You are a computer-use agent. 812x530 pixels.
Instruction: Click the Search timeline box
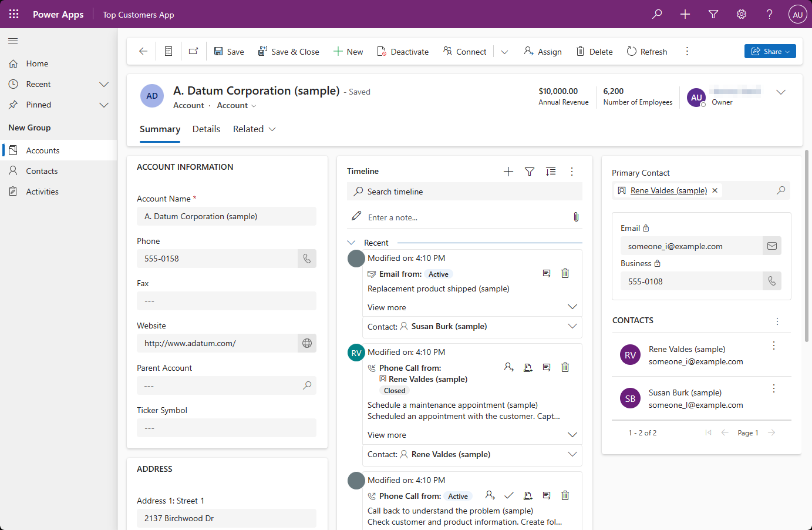[464, 192]
